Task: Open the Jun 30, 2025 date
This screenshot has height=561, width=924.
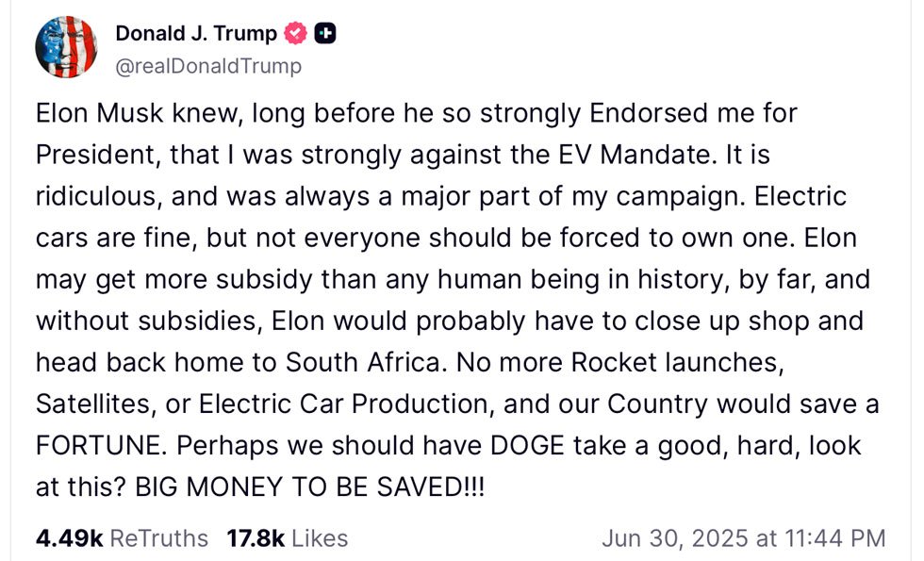Action: 673,538
